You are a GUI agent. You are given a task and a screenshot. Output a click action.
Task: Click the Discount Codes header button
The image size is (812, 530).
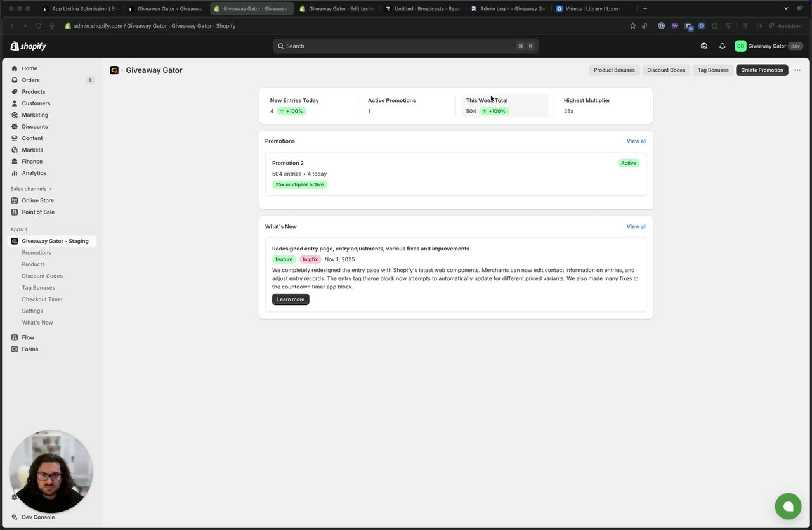[666, 70]
